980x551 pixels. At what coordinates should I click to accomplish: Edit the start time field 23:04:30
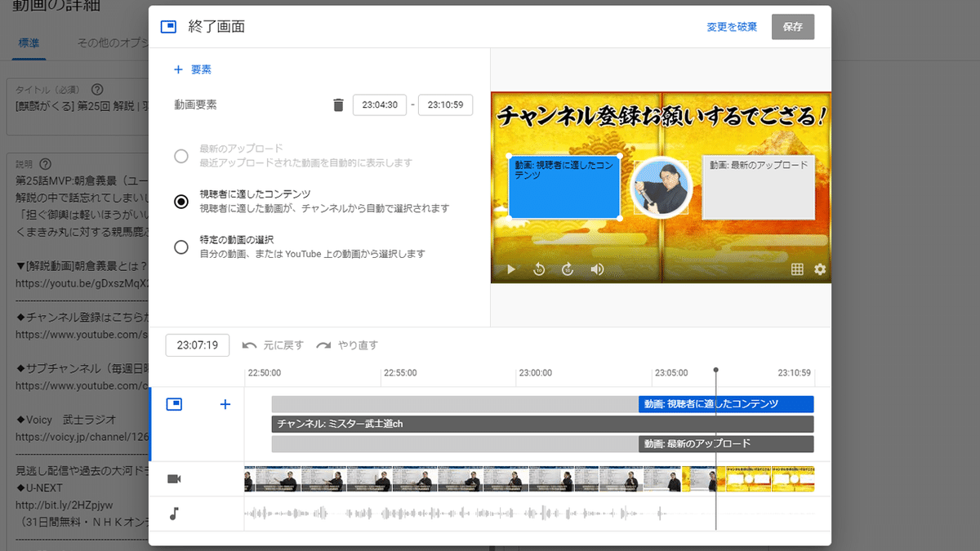pyautogui.click(x=380, y=105)
